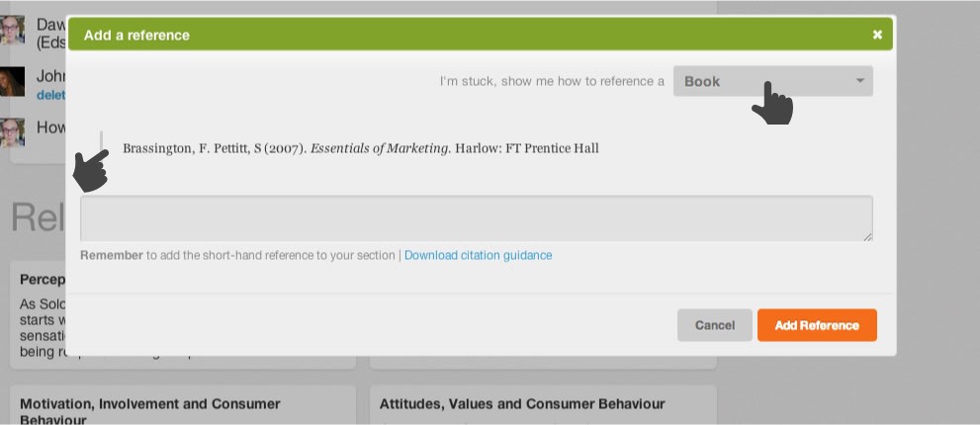980x425 pixels.
Task: Click the Brassington Essentials of Marketing example
Action: [361, 148]
